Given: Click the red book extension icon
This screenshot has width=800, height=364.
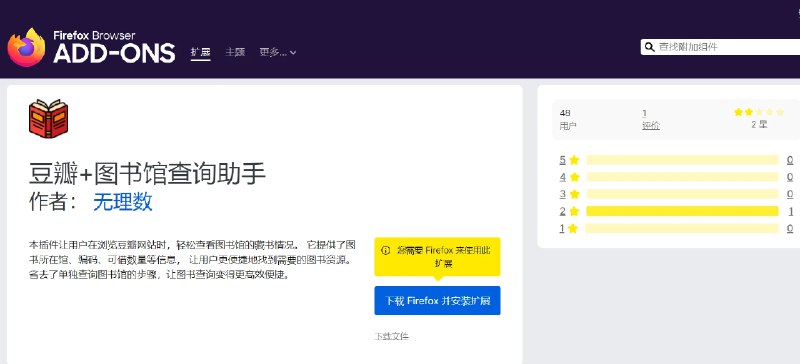Looking at the screenshot, I should click(x=48, y=118).
